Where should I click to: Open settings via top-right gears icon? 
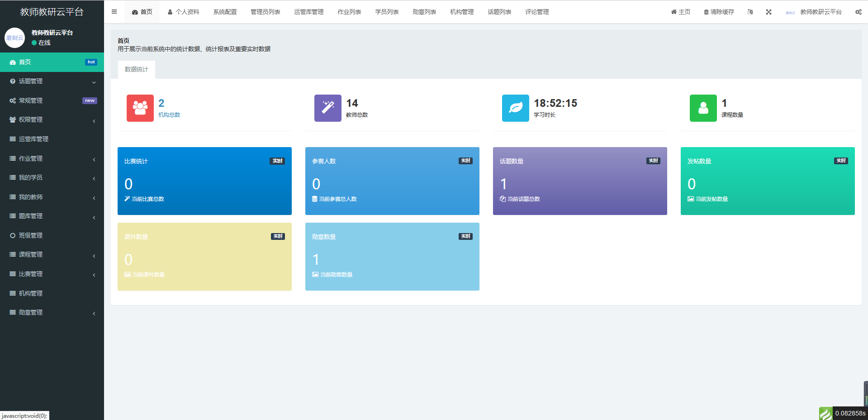[x=858, y=12]
